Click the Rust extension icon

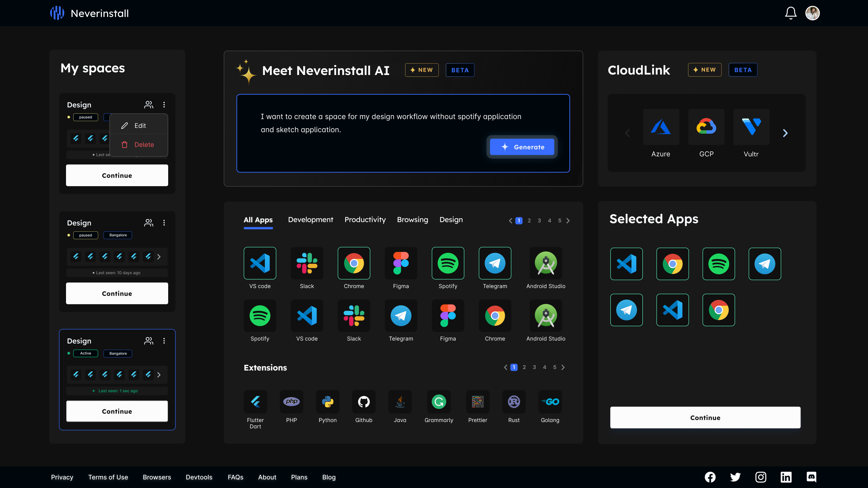(x=514, y=402)
